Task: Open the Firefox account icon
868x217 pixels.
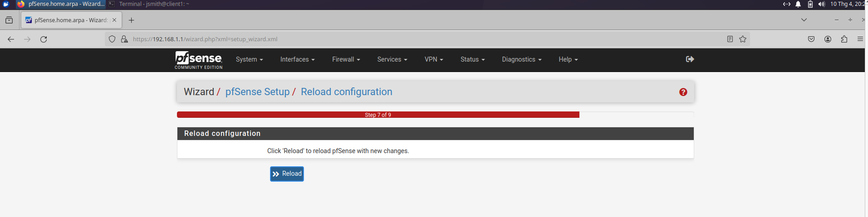Action: tap(828, 39)
